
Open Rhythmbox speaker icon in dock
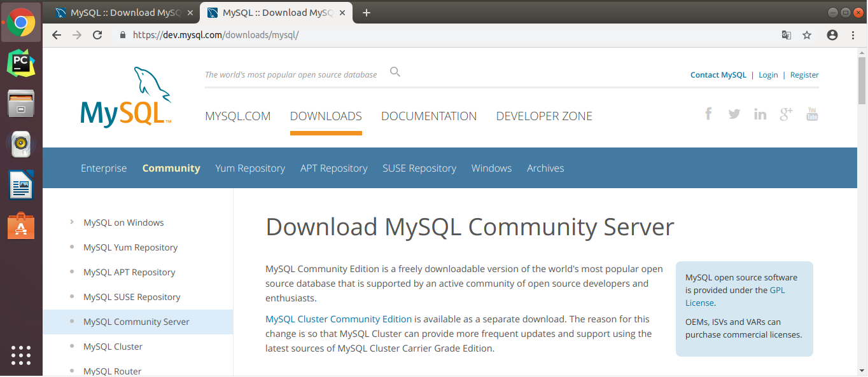tap(21, 144)
